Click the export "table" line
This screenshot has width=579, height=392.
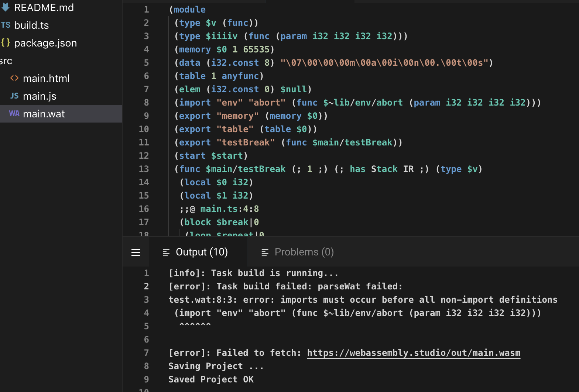tap(246, 129)
